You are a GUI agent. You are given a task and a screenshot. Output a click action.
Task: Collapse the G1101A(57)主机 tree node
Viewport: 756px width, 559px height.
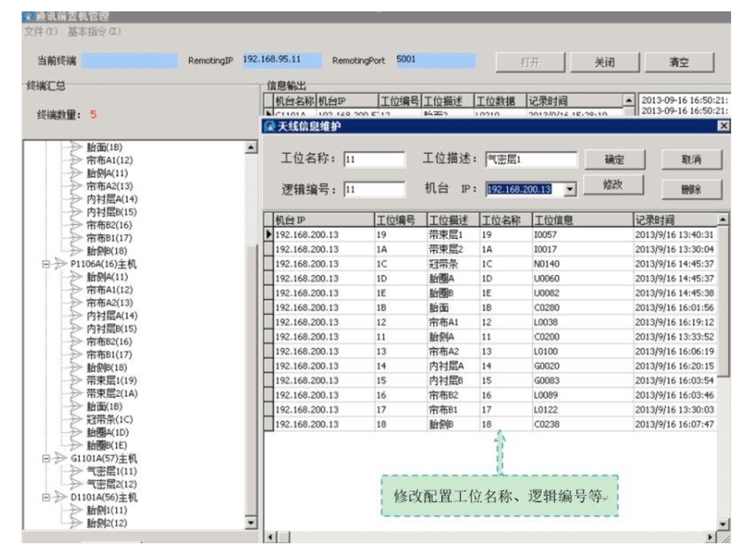pos(45,459)
